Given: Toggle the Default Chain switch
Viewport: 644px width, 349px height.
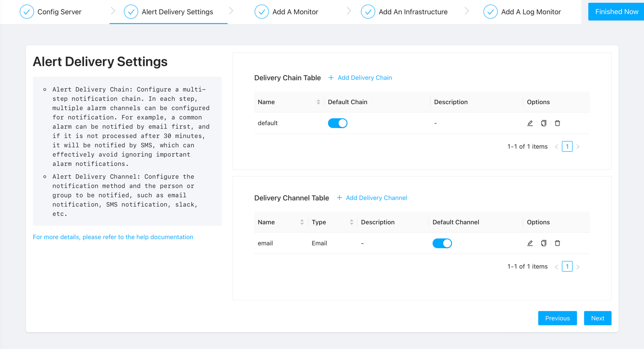Looking at the screenshot, I should pos(337,123).
